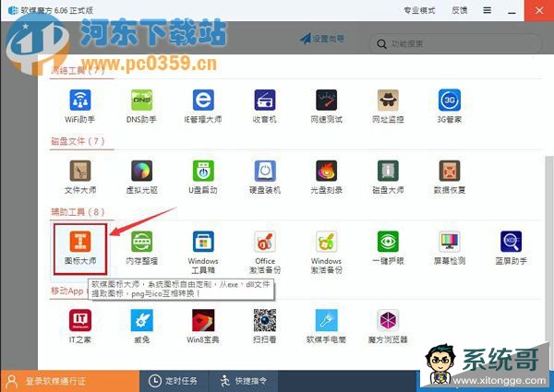Open the 数据恢复 data recovery tool
This screenshot has height=392, width=554.
click(450, 172)
